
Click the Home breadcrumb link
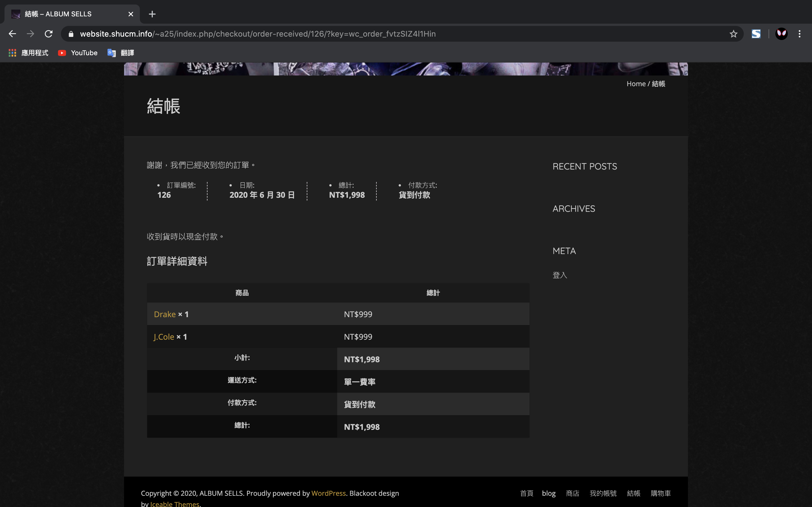coord(636,84)
